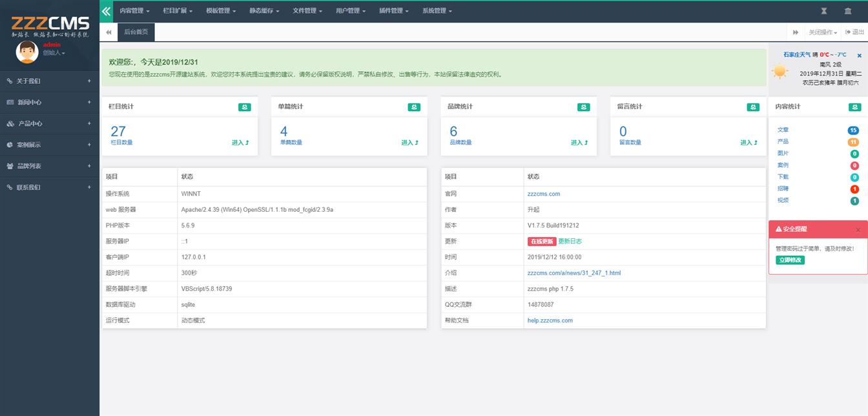The image size is (868, 416).
Task: Open 文章 in content statistics
Action: [x=783, y=130]
